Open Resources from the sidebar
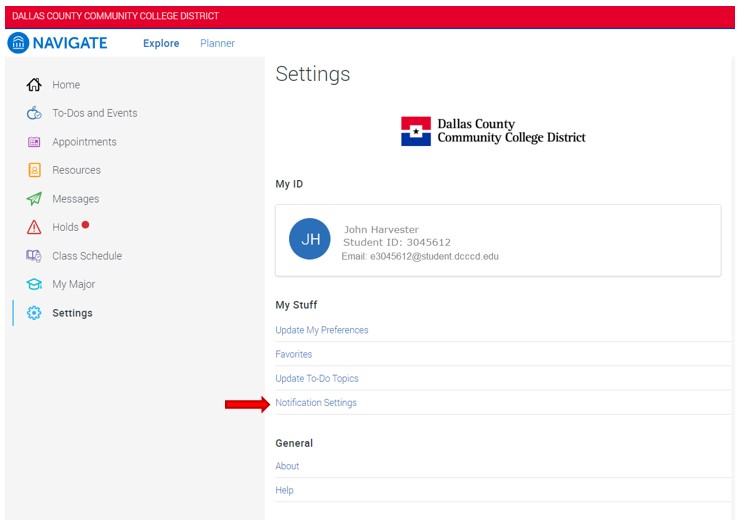The image size is (740, 529). click(76, 170)
